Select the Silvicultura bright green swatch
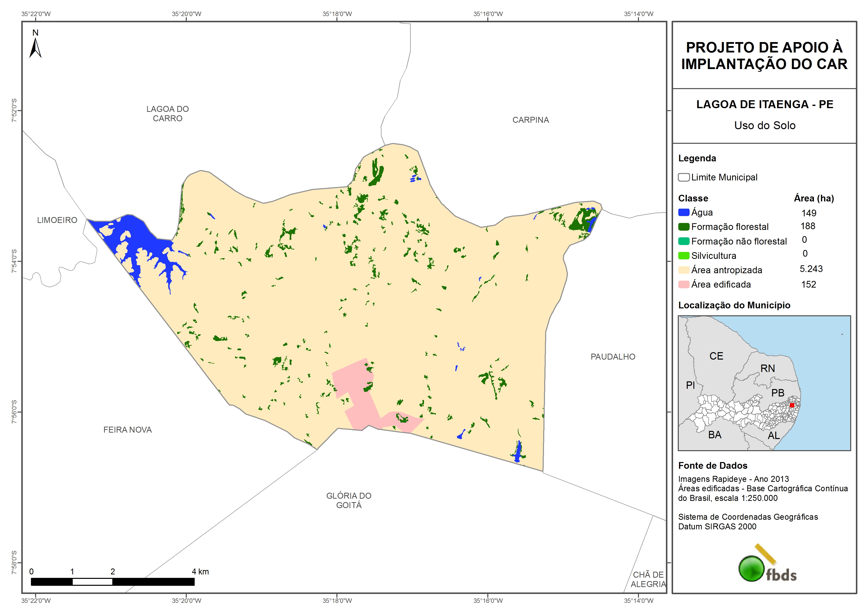 click(683, 256)
